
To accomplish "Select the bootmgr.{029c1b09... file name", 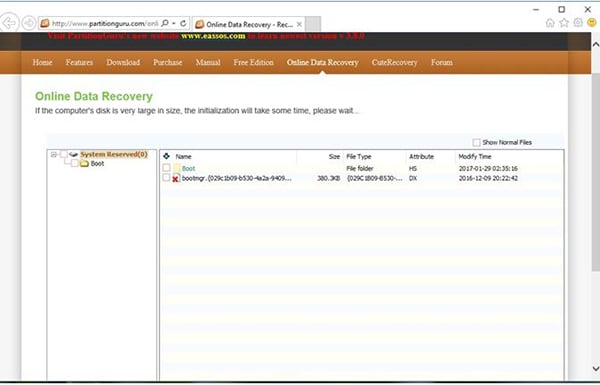I will coord(236,178).
